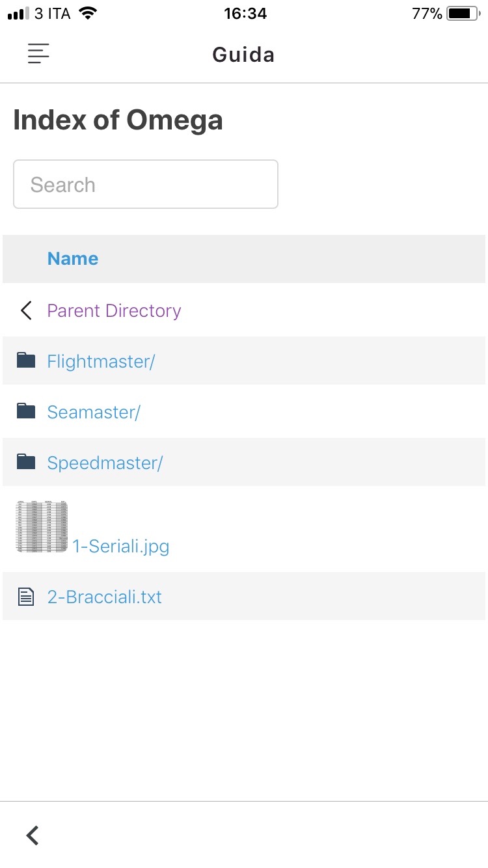
Task: Tap the Seamaster folder icon
Action: click(25, 411)
